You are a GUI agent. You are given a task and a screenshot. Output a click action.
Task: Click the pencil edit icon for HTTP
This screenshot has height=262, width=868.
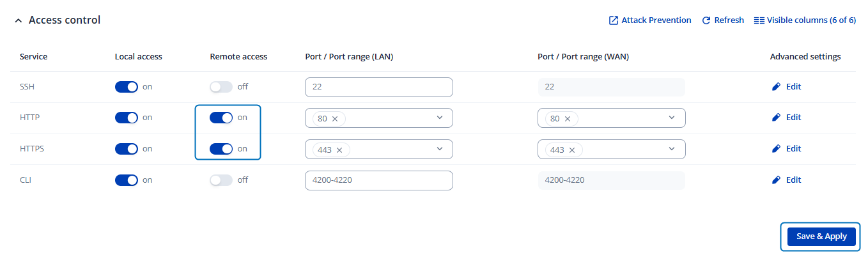tap(777, 118)
